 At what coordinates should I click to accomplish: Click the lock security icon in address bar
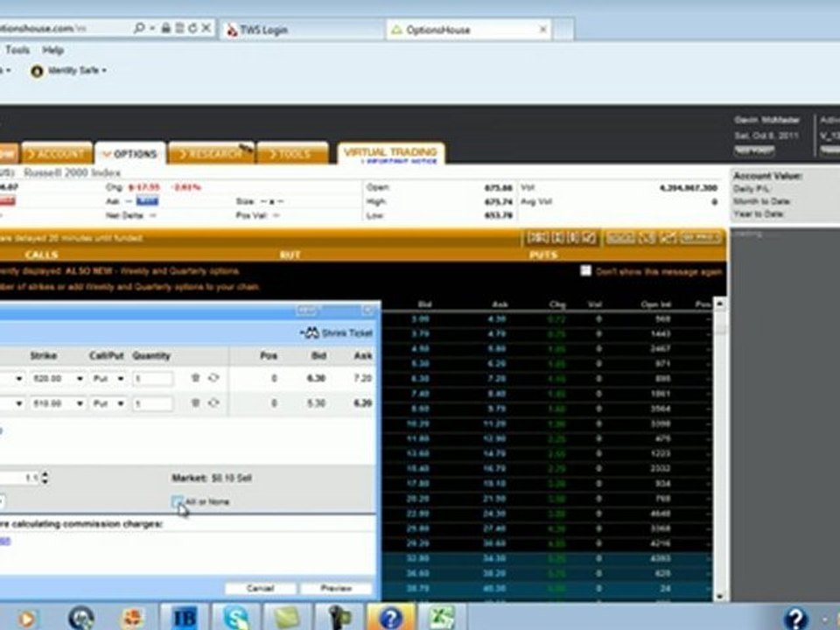click(x=166, y=28)
